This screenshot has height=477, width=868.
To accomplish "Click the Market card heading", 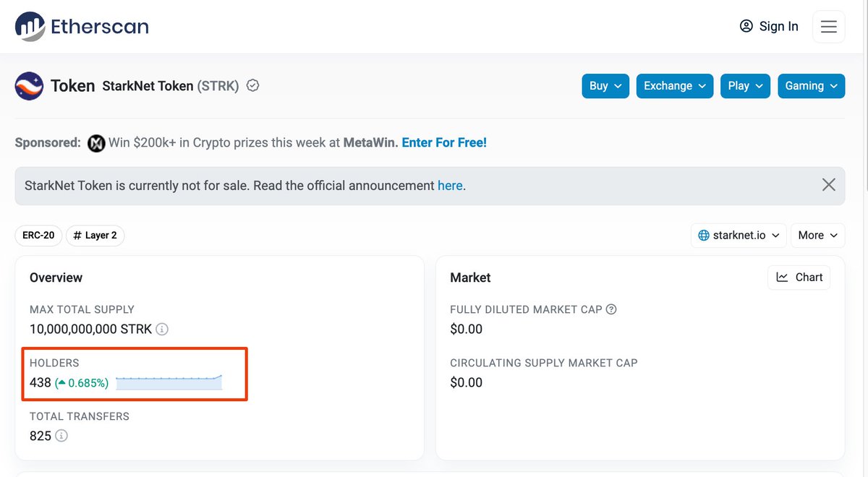I will (x=470, y=278).
